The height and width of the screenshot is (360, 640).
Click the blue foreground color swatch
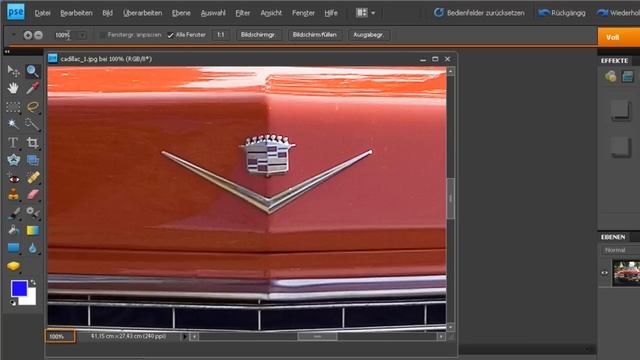(19, 288)
